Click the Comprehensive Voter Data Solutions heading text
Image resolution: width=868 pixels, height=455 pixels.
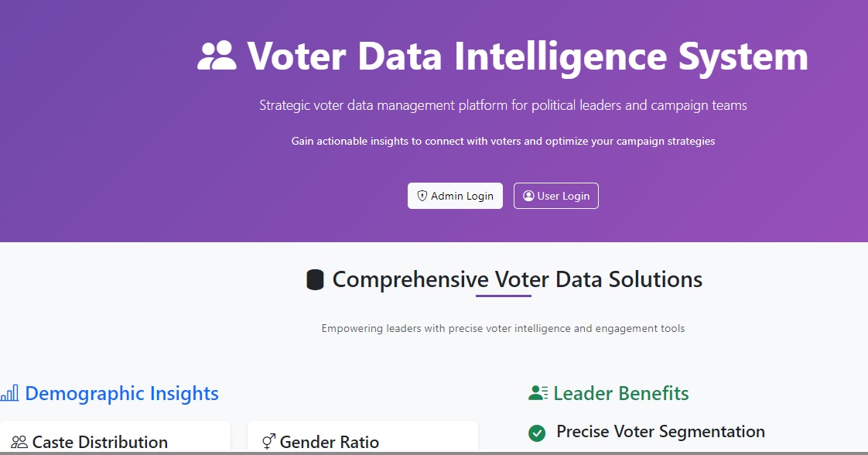[517, 279]
